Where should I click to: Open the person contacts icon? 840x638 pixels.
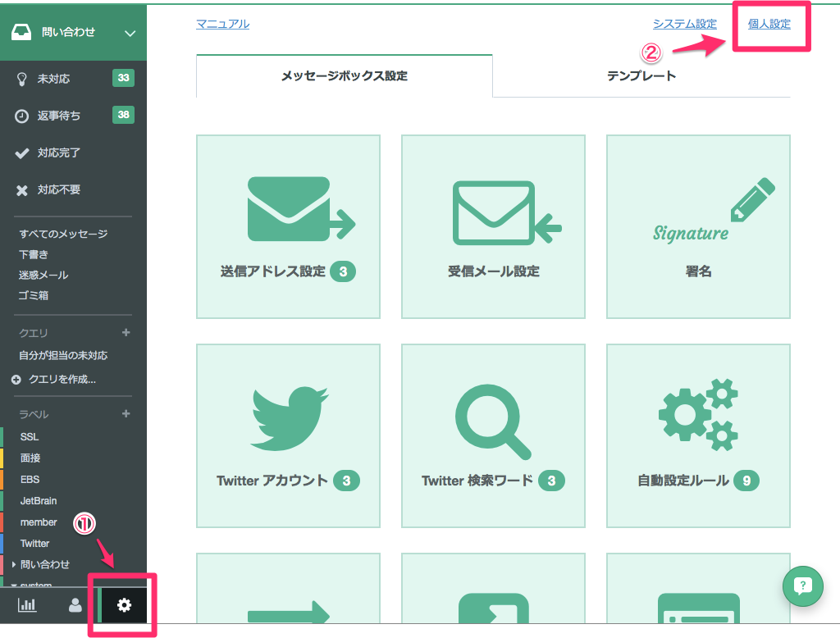coord(75,605)
